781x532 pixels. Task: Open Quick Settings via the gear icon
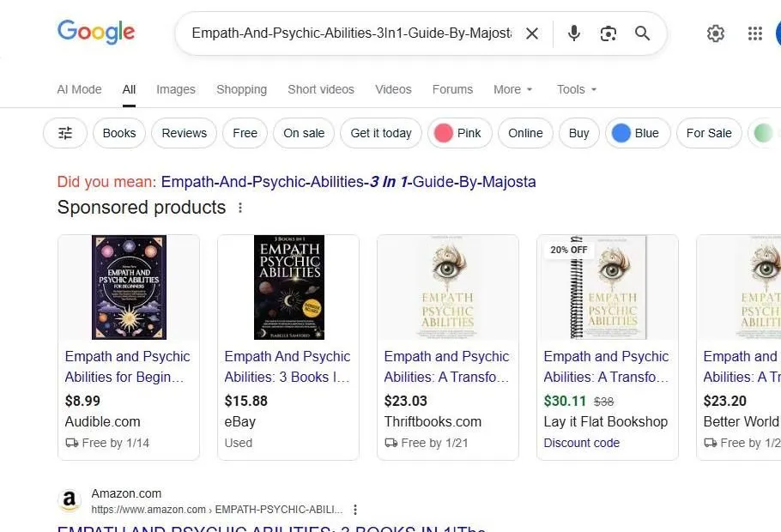click(x=716, y=33)
